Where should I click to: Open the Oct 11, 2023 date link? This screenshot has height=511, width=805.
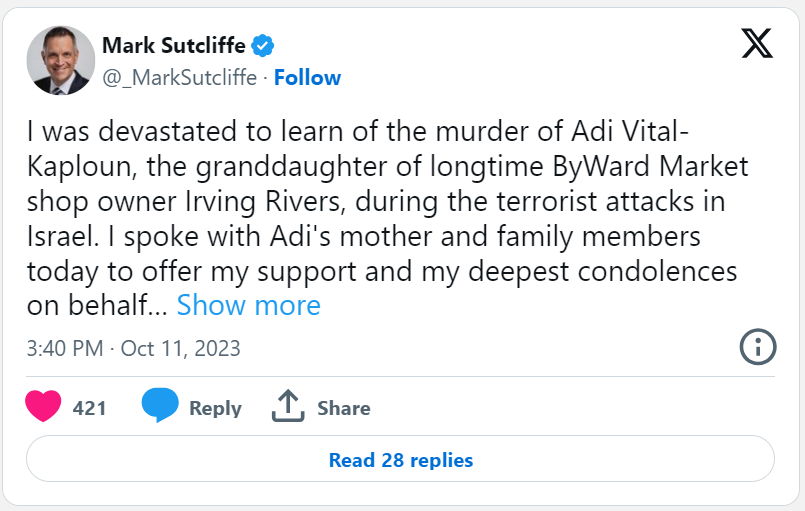[x=180, y=348]
